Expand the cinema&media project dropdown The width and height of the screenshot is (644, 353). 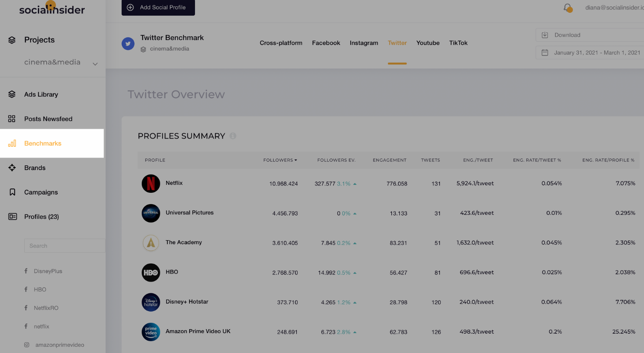point(95,64)
